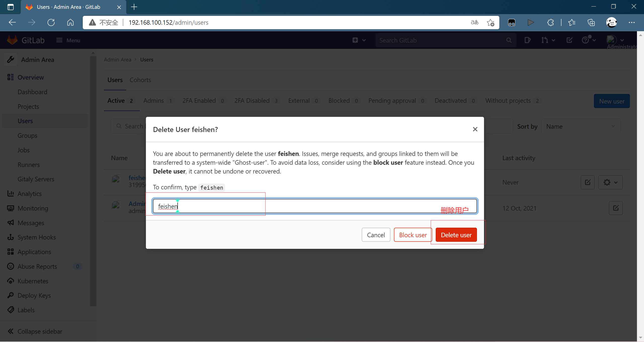Open the gear actions dropdown for feishen
The image size is (644, 342).
point(611,182)
